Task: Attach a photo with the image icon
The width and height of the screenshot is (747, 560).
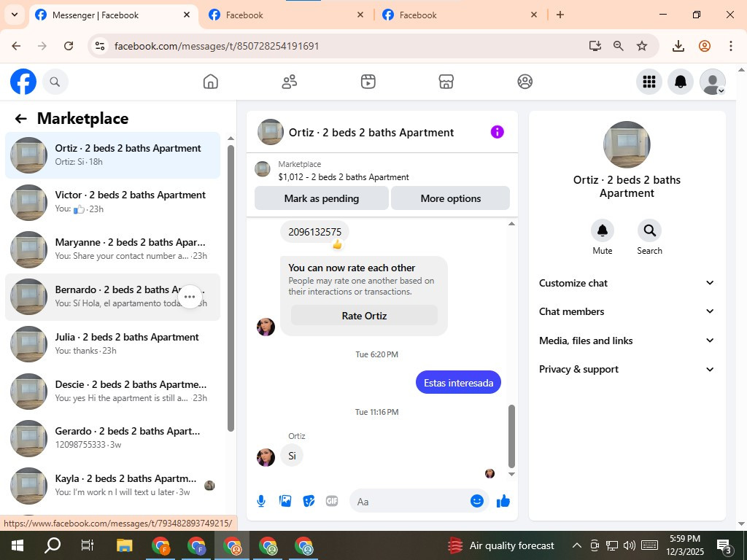Action: 285,501
